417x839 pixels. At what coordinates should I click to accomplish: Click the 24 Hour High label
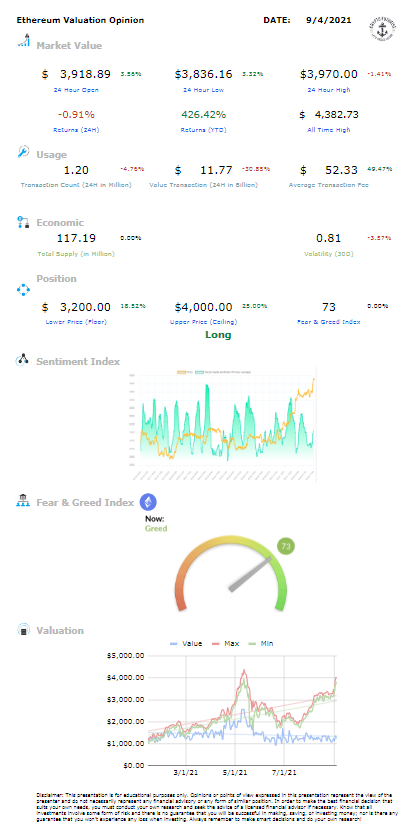click(x=329, y=90)
